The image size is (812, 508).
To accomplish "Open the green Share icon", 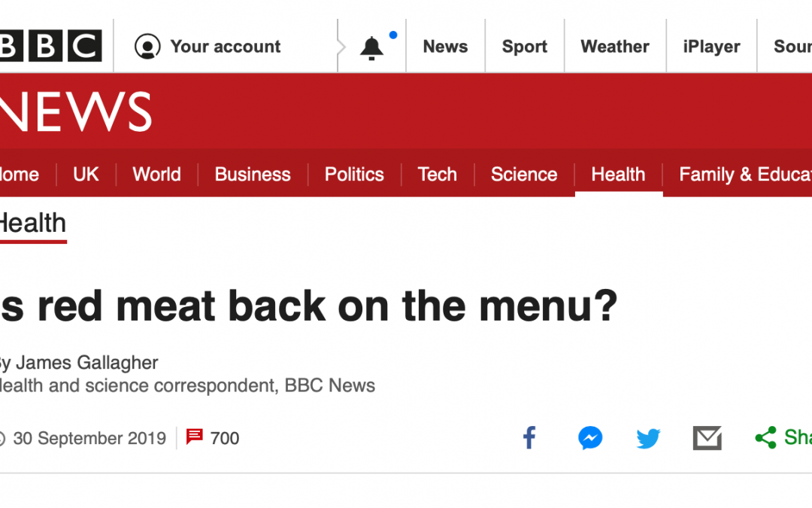I will [x=766, y=437].
